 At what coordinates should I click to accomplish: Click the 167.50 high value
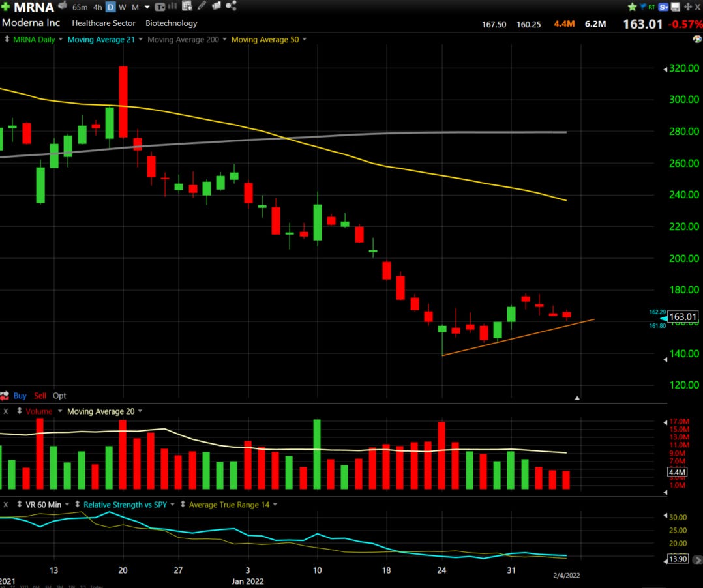click(494, 25)
